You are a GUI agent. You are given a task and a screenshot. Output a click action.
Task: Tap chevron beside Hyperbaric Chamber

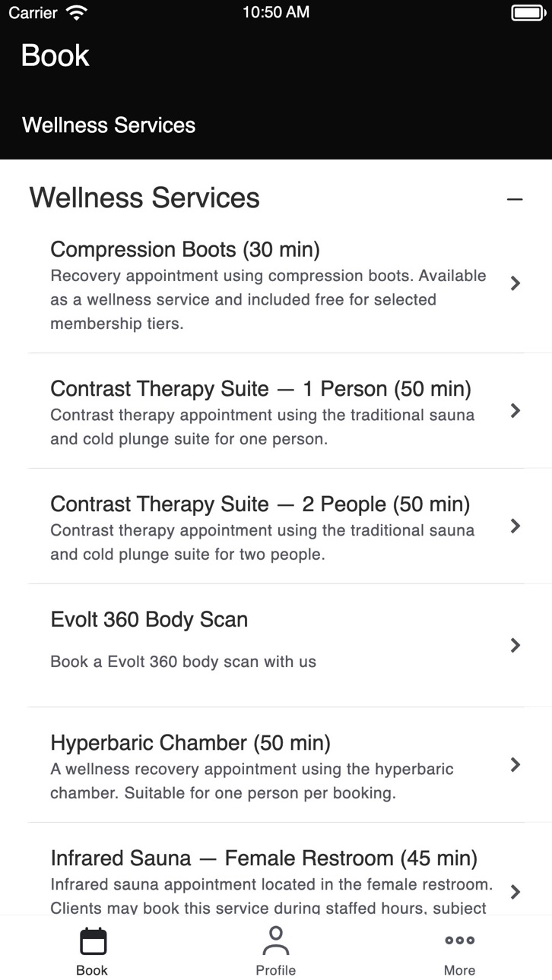point(516,765)
